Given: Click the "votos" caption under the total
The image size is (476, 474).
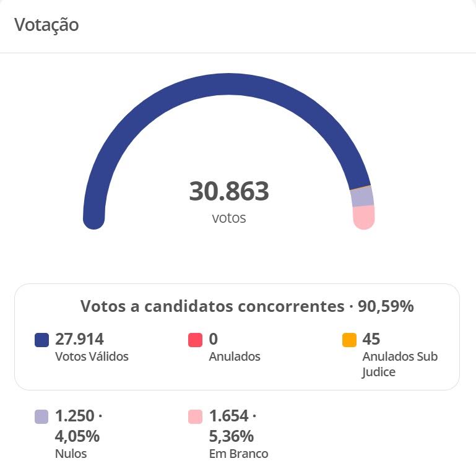Looking at the screenshot, I should pos(229,218).
